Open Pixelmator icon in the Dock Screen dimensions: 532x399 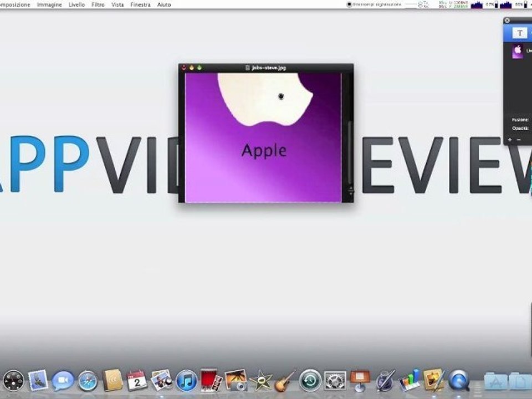(x=434, y=380)
